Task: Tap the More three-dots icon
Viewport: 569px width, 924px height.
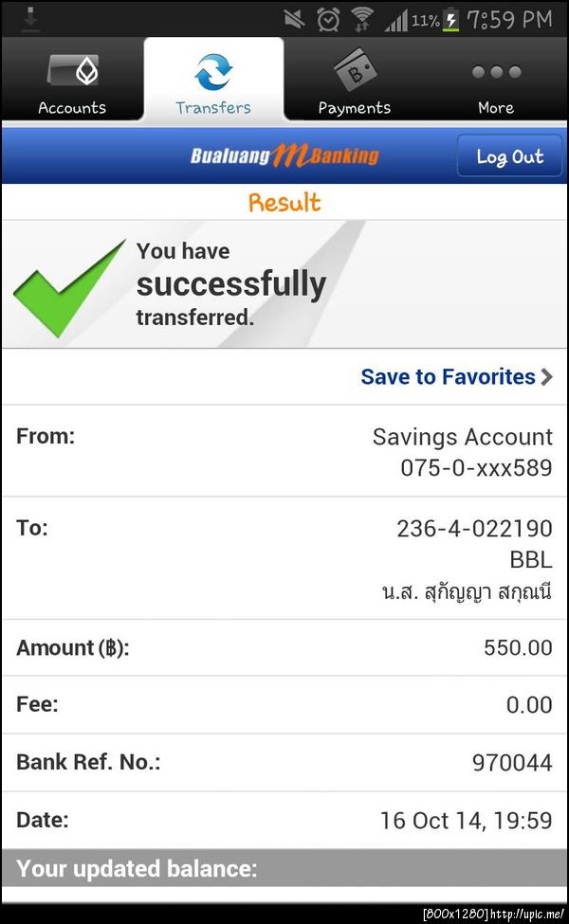Action: (x=496, y=72)
